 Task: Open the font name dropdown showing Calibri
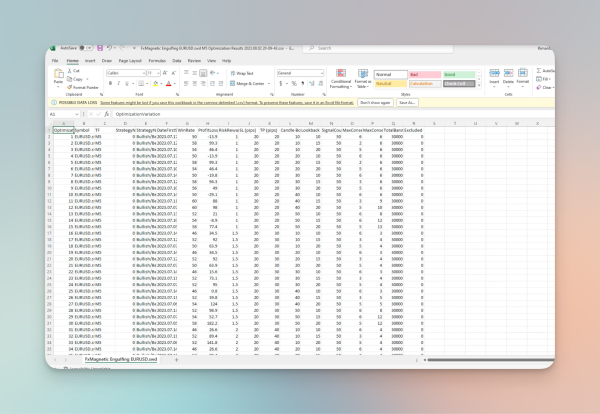click(127, 73)
